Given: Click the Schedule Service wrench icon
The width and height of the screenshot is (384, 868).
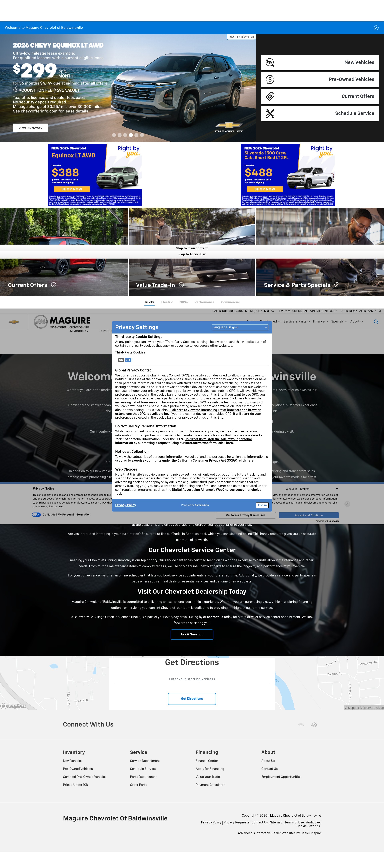Looking at the screenshot, I should 270,113.
